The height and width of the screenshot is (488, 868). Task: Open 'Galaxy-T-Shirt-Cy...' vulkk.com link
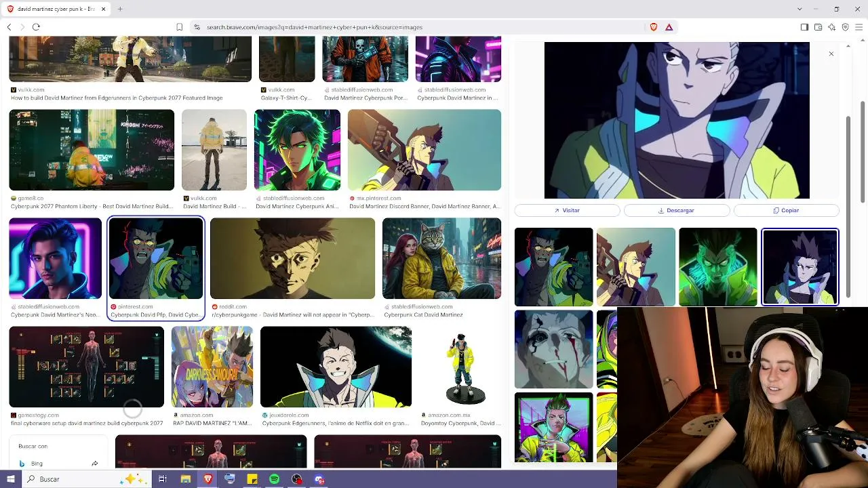click(286, 98)
